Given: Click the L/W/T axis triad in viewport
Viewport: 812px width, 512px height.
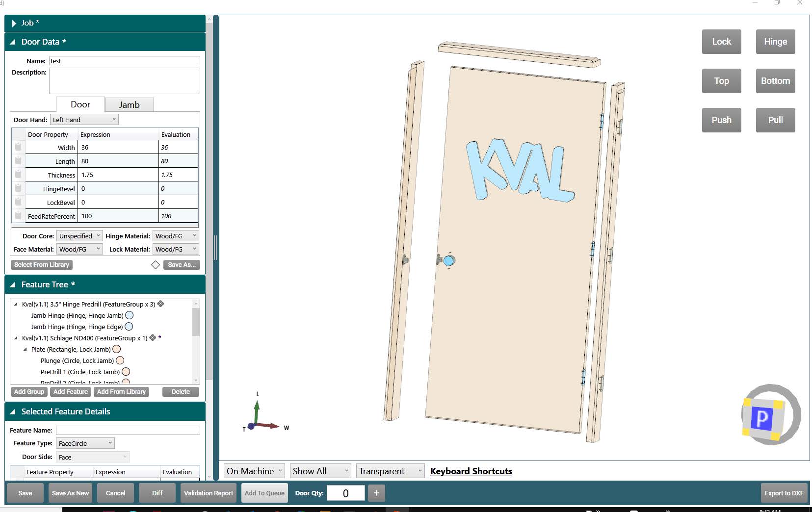Looking at the screenshot, I should point(265,413).
